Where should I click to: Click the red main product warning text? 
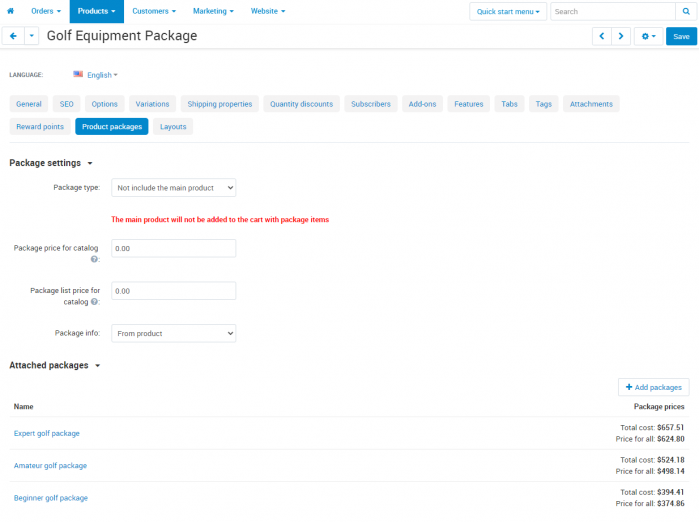point(220,220)
